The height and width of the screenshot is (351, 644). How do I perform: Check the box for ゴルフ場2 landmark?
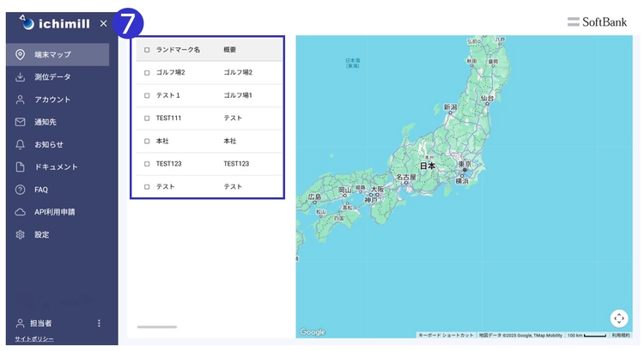[147, 72]
